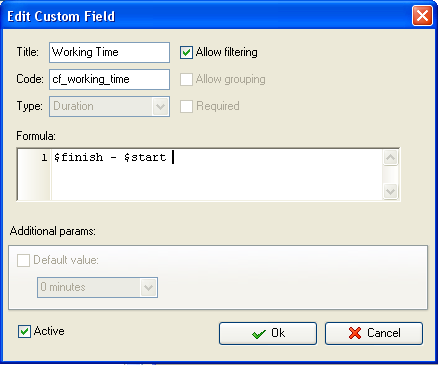Viewport: 438px width, 365px height.
Task: Open the Type dropdown arrow
Action: click(x=160, y=107)
